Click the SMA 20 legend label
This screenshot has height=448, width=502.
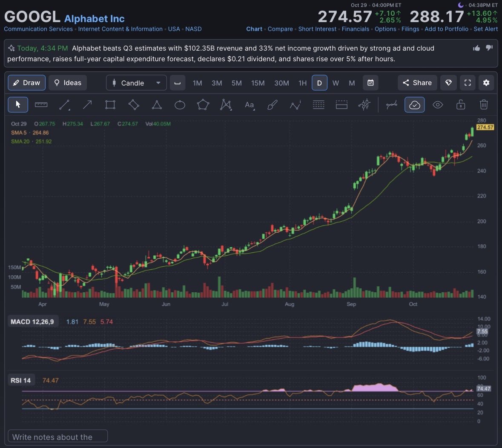(20, 141)
